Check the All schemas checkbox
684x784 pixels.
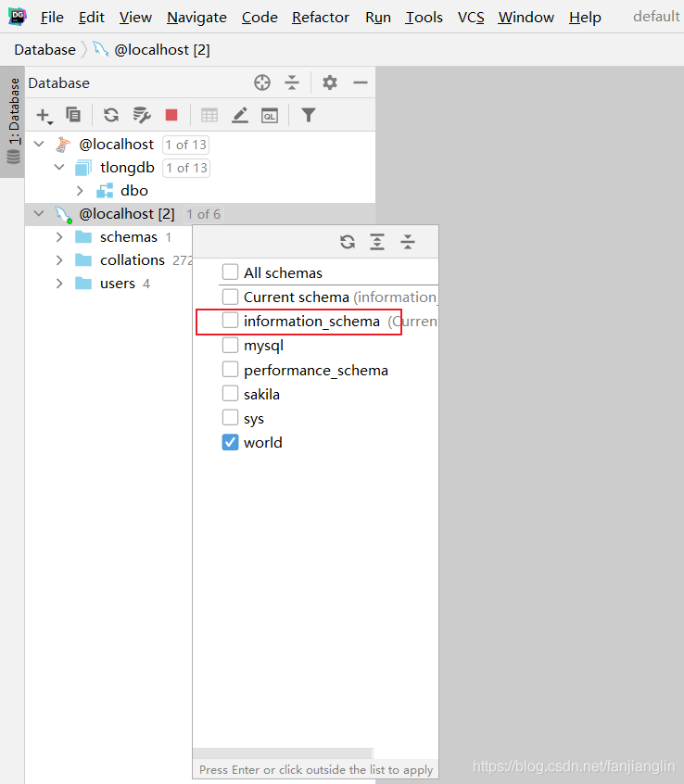(230, 272)
